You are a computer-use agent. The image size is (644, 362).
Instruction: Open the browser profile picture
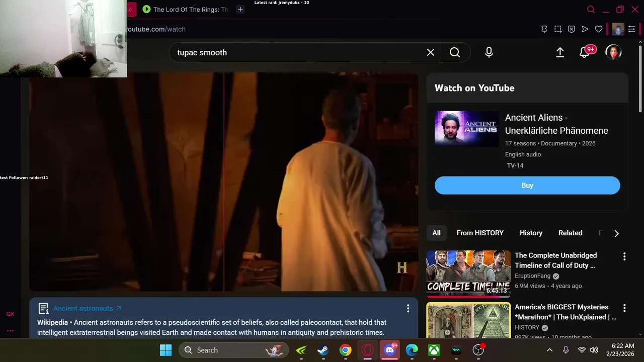pyautogui.click(x=618, y=29)
